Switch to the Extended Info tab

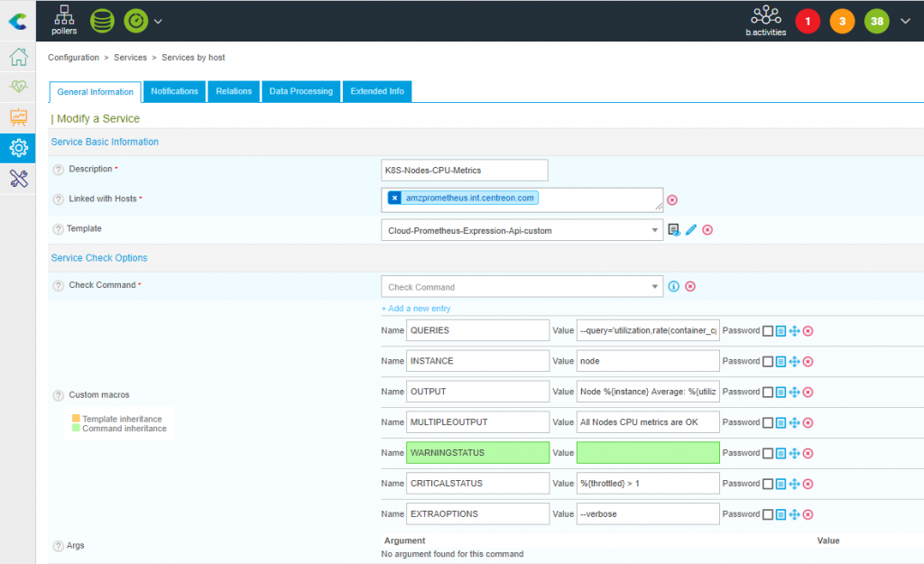coord(377,91)
